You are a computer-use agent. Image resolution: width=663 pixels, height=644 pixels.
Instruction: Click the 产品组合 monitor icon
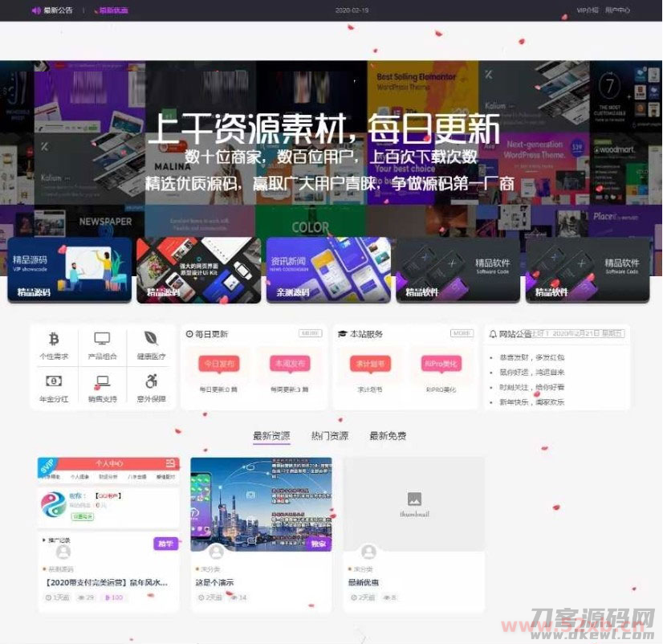101,339
